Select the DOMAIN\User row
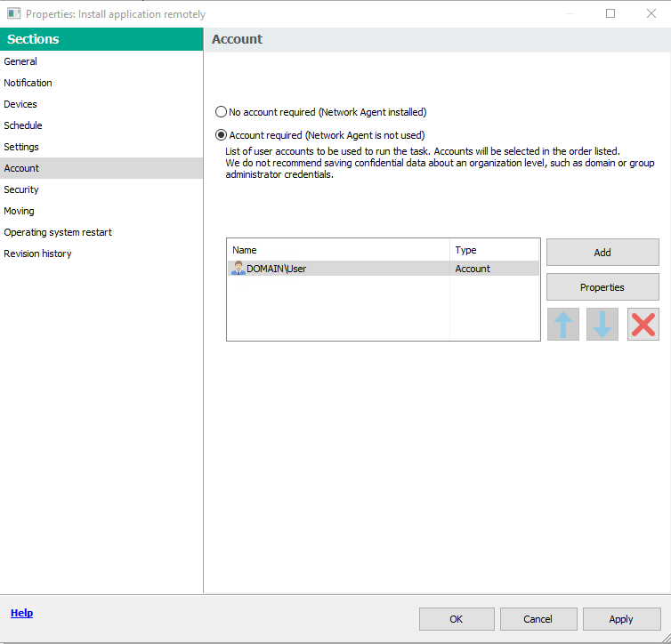671x644 pixels. tap(383, 268)
